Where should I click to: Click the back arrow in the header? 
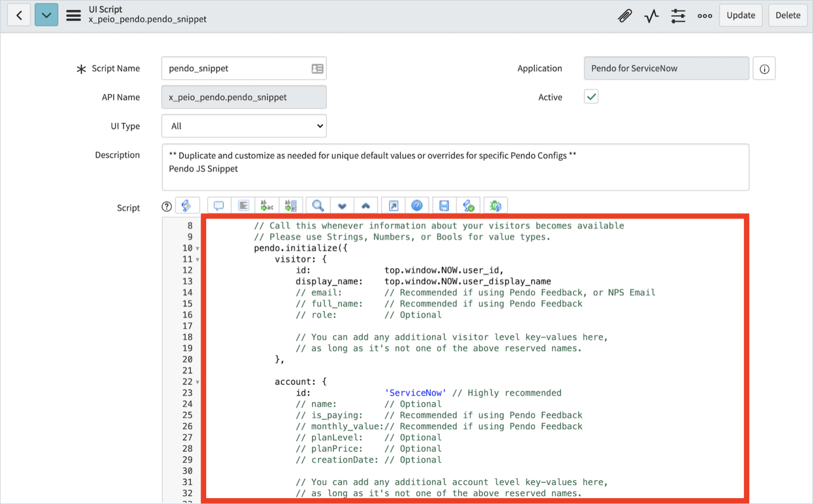pyautogui.click(x=19, y=15)
